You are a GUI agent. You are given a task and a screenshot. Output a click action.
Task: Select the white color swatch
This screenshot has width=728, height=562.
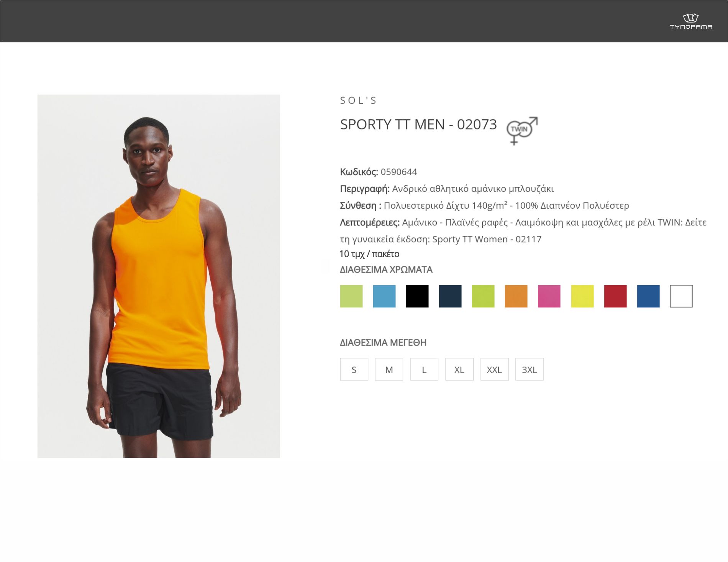[681, 296]
